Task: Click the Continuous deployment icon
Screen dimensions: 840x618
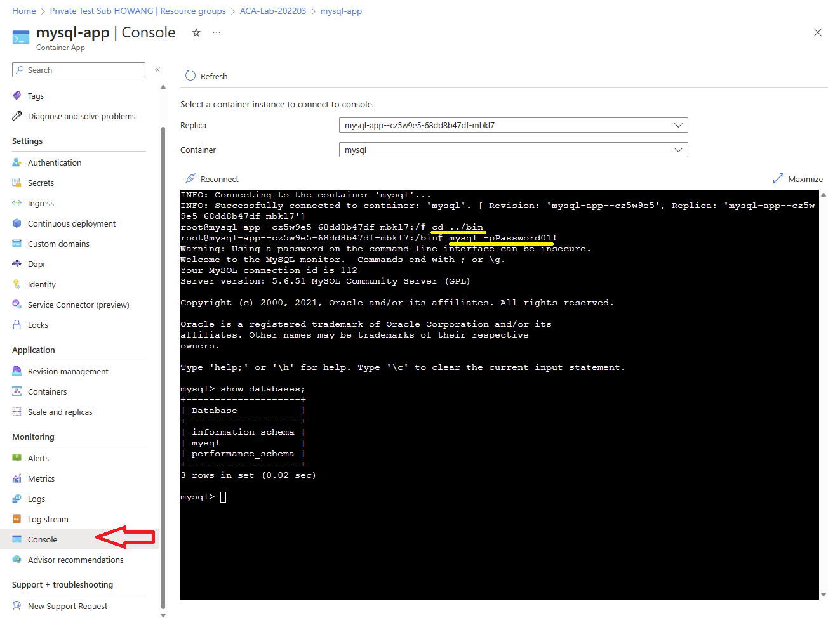Action: (17, 223)
